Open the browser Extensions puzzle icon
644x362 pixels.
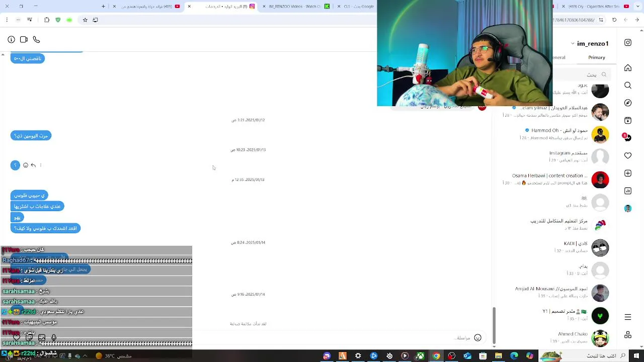point(47,20)
